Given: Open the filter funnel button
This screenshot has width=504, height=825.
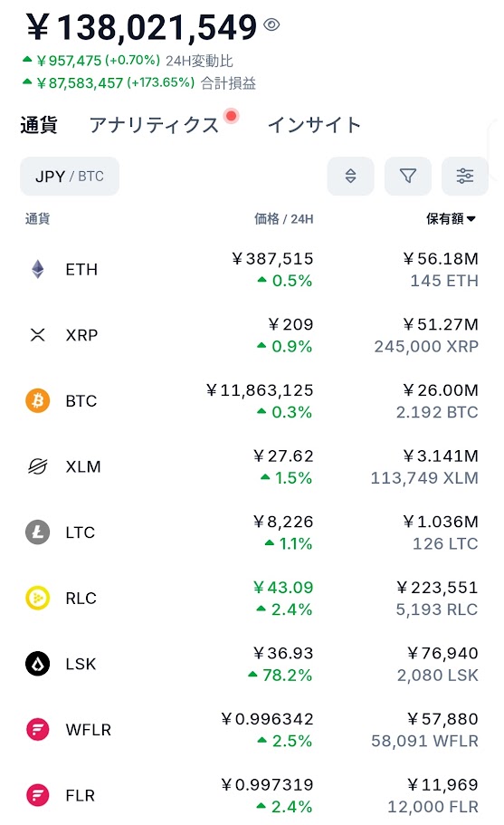Looking at the screenshot, I should click(x=408, y=176).
